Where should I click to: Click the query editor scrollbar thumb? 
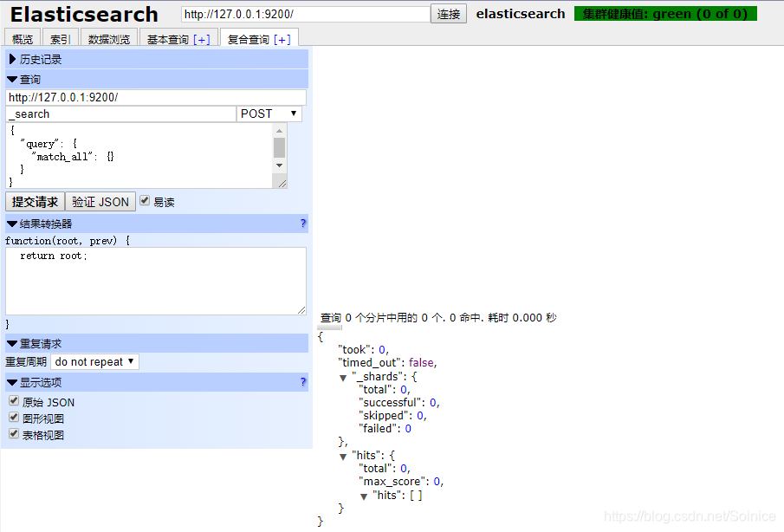(280, 147)
